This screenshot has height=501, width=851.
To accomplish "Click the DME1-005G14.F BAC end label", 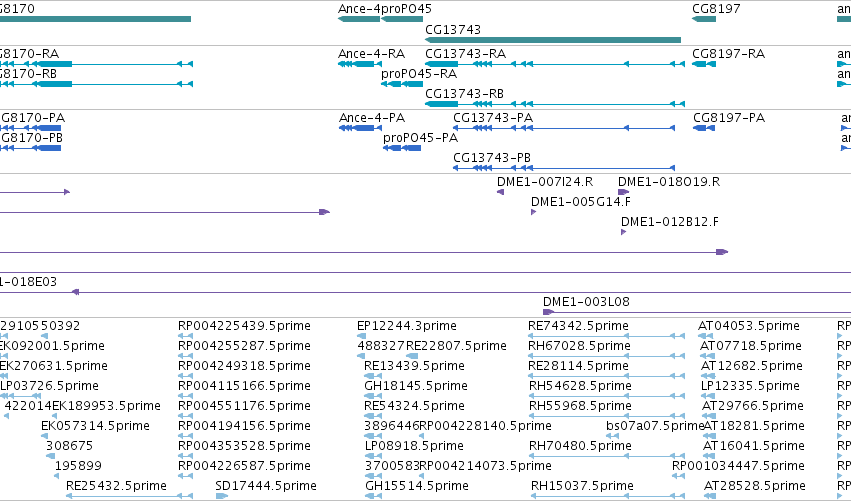I will [x=581, y=202].
